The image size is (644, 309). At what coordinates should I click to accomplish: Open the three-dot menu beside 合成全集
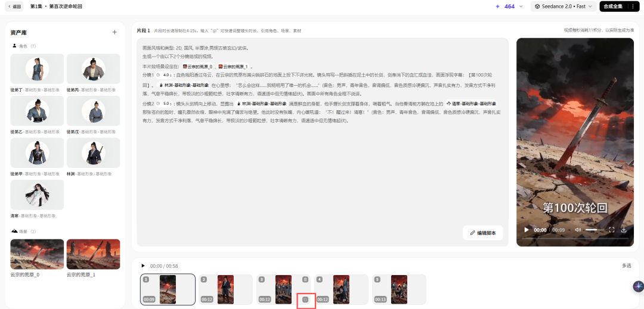633,7
